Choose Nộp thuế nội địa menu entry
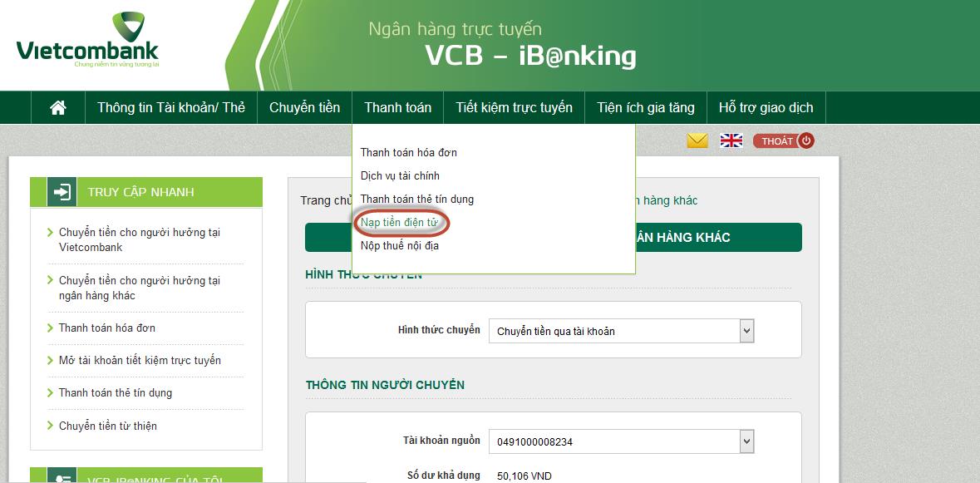This screenshot has height=483, width=980. click(399, 245)
